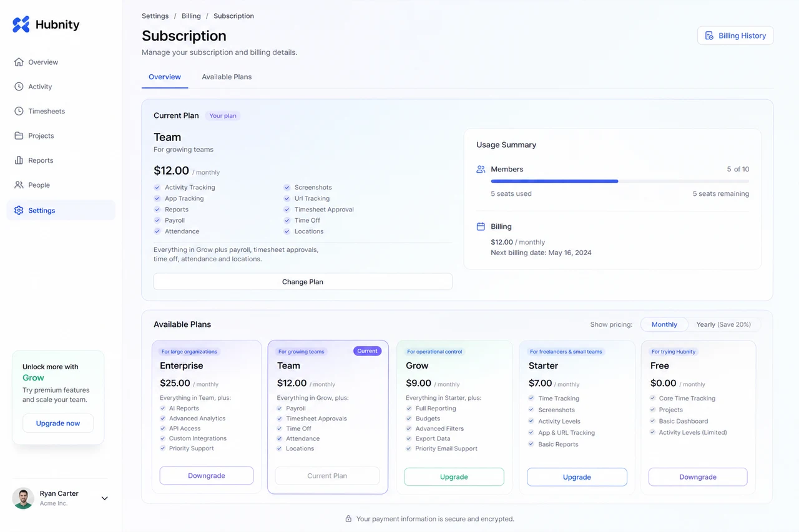
Task: Click the disabled Current Plan button
Action: [327, 476]
